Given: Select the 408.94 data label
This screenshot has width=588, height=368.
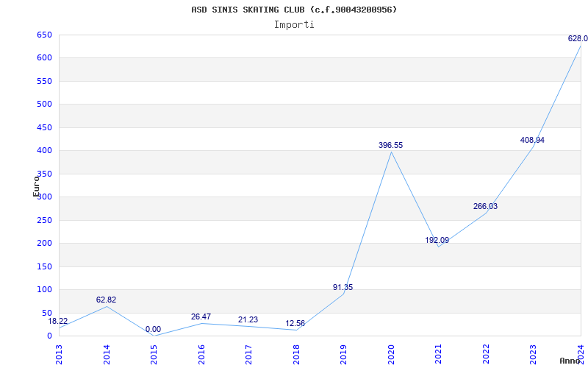Looking at the screenshot, I should 532,140.
